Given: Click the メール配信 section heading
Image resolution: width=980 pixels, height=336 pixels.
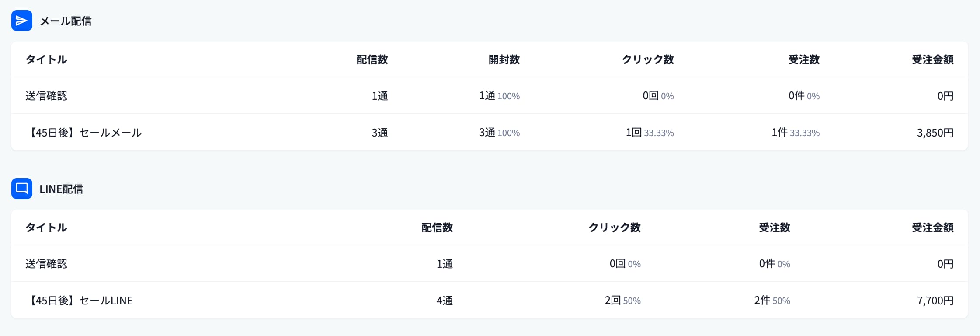Looking at the screenshot, I should pos(66,21).
